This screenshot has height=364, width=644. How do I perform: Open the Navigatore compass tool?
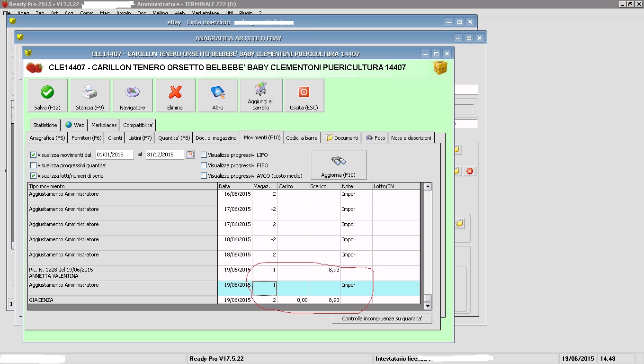point(132,95)
